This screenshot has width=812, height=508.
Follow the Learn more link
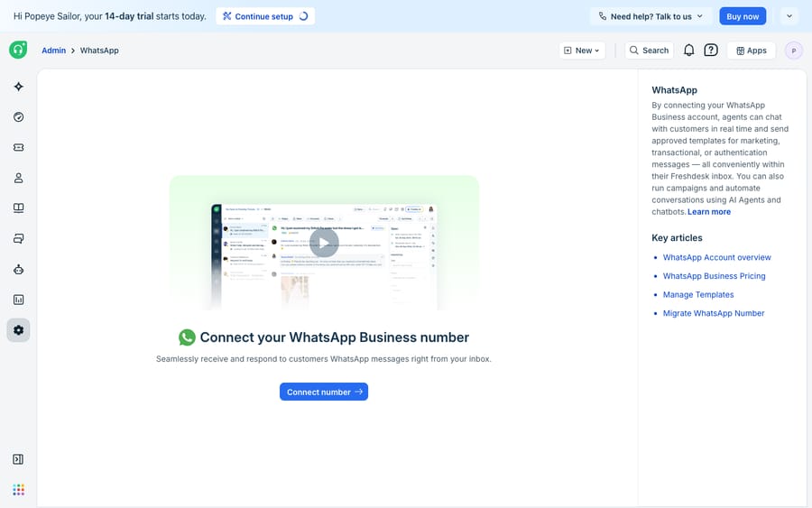(709, 212)
